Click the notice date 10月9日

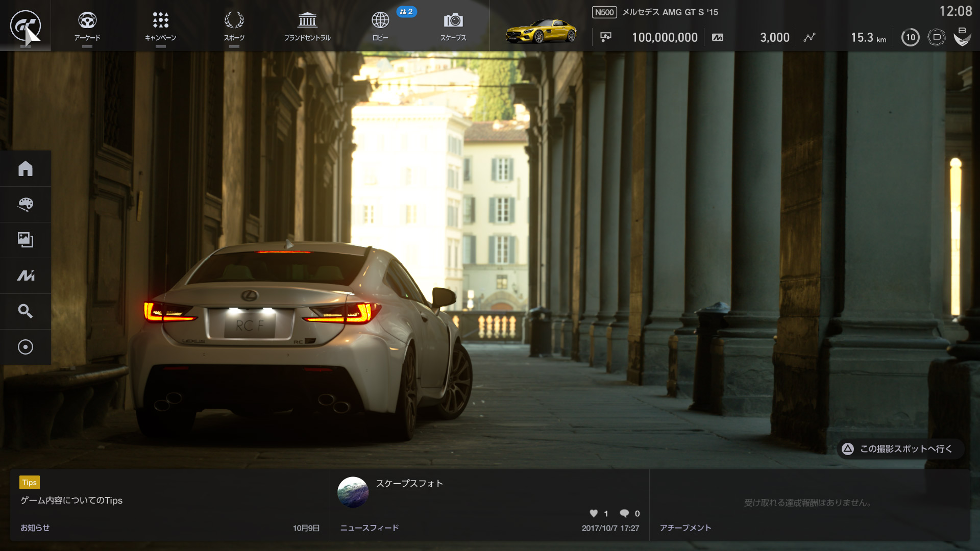click(x=306, y=528)
